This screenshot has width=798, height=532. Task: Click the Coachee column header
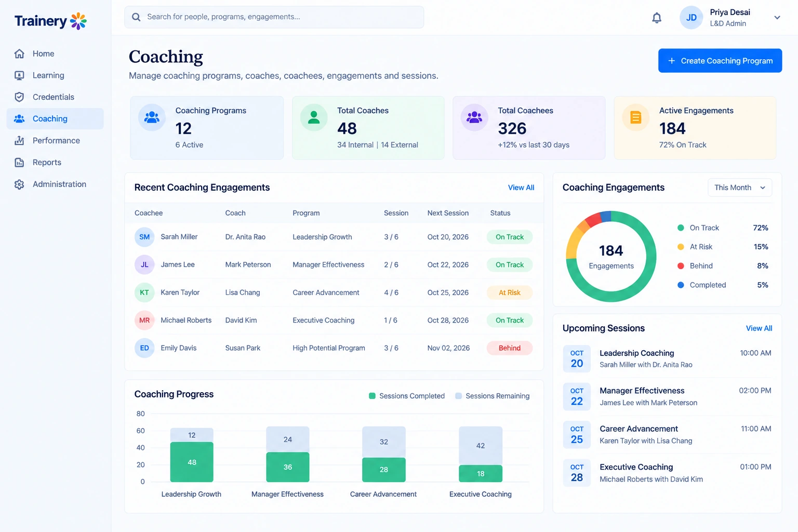pyautogui.click(x=149, y=213)
